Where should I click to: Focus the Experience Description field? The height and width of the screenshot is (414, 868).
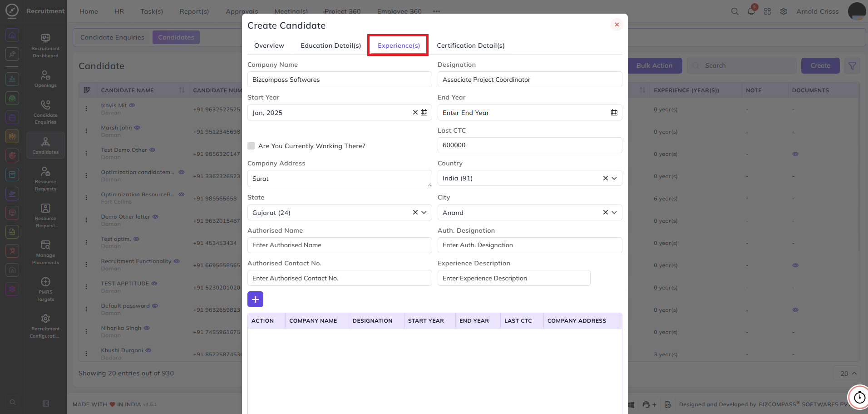tap(514, 278)
